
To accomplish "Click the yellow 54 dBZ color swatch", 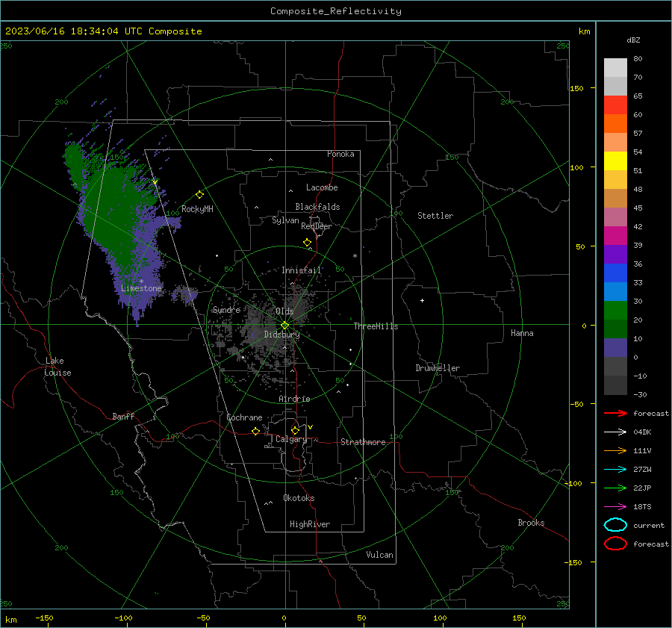I will coord(615,161).
